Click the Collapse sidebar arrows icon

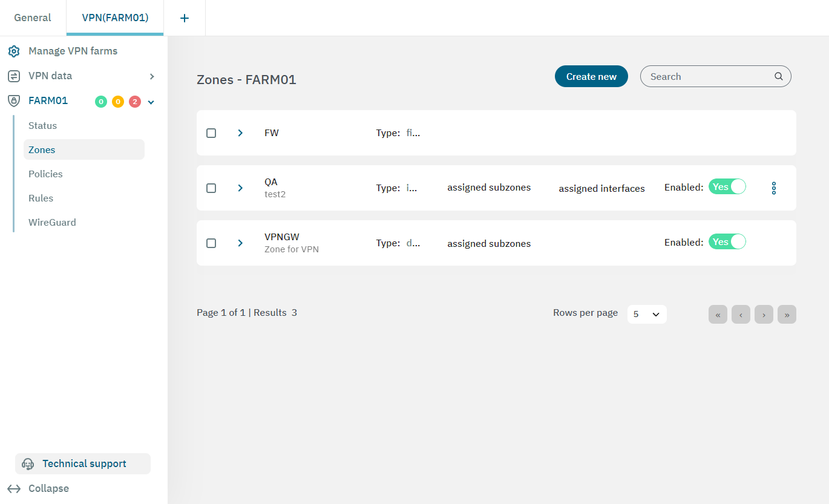coord(14,489)
